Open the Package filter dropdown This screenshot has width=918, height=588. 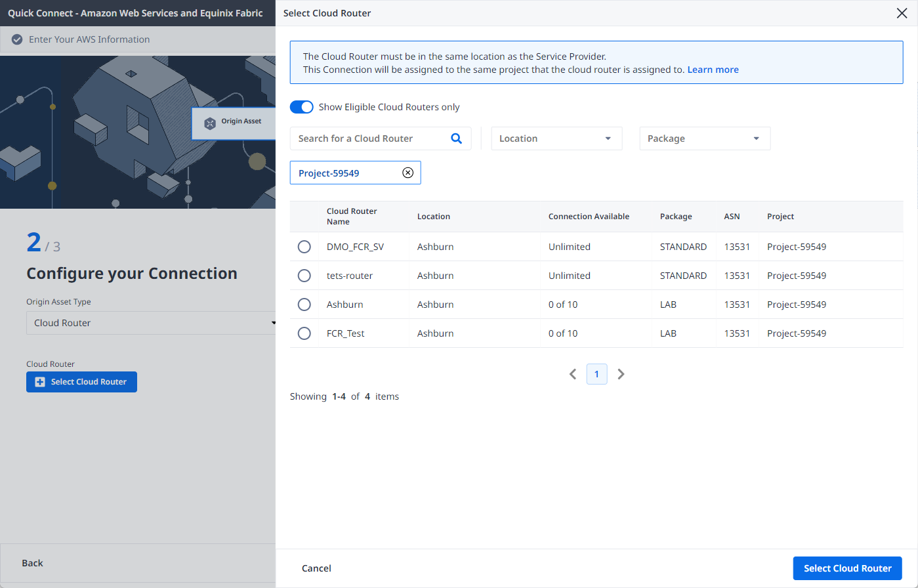[705, 138]
